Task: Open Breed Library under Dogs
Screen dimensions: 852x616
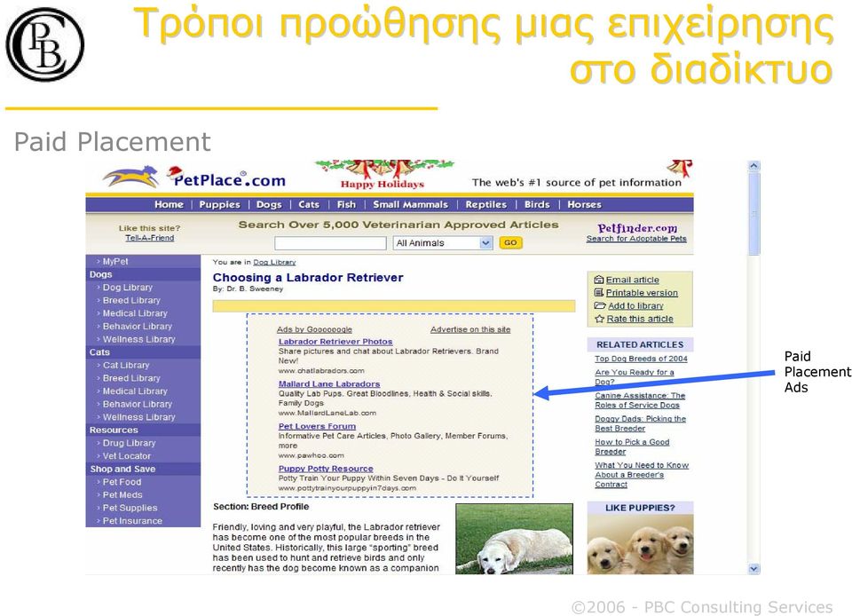Action: click(131, 300)
